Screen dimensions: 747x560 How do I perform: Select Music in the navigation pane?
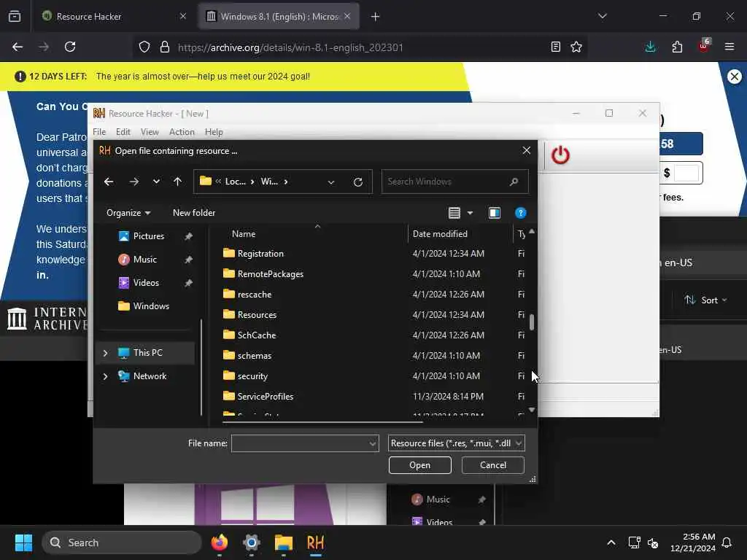(x=144, y=260)
